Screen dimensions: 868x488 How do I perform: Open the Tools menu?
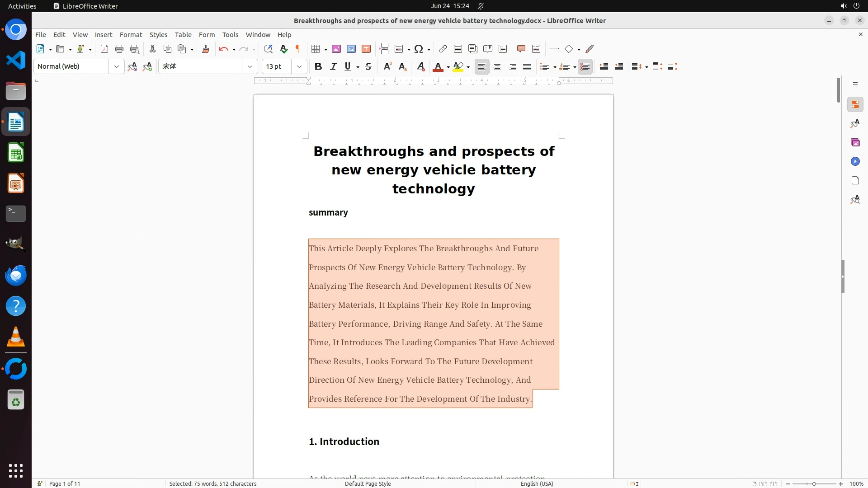[230, 34]
